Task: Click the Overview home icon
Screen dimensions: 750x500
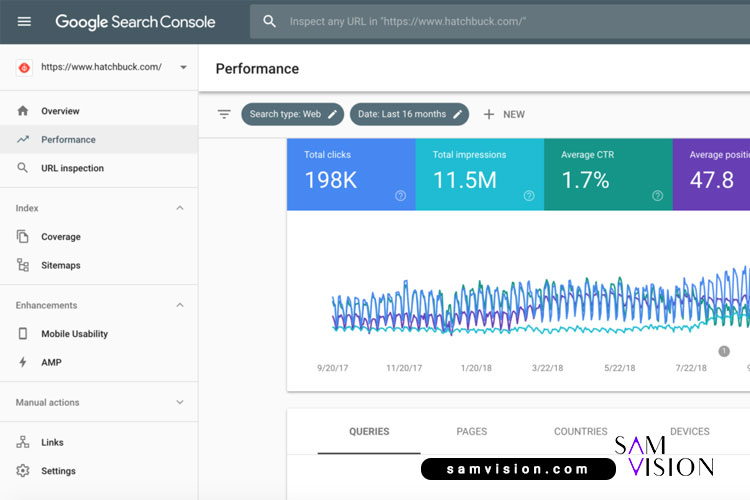Action: tap(22, 111)
